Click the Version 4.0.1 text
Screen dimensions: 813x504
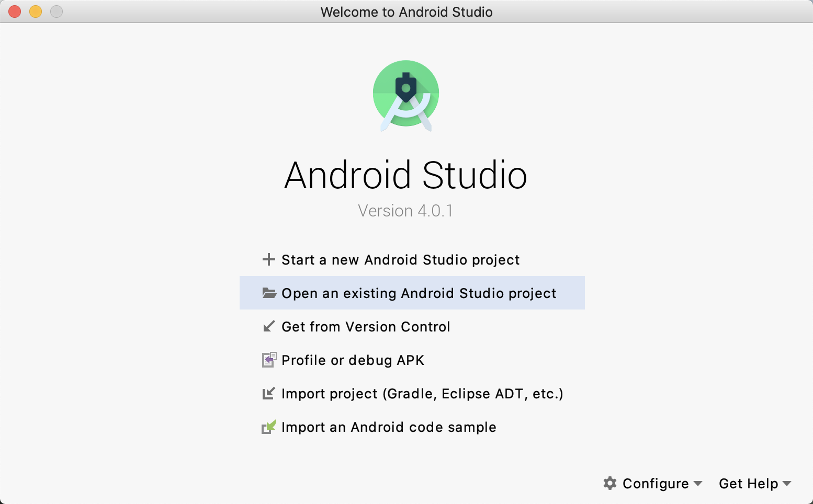point(406,211)
